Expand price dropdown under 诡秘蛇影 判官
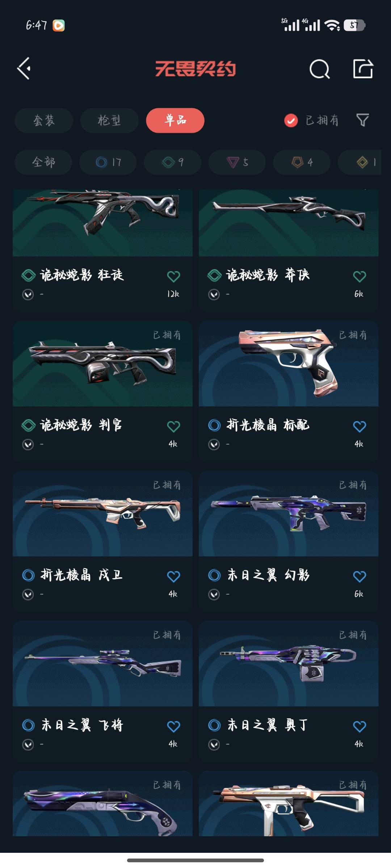Screen dimensions: 391x868 pyautogui.click(x=28, y=444)
